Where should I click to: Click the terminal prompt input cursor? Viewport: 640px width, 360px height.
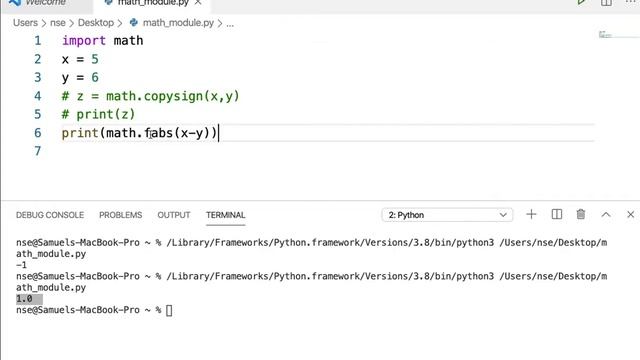coord(169,310)
